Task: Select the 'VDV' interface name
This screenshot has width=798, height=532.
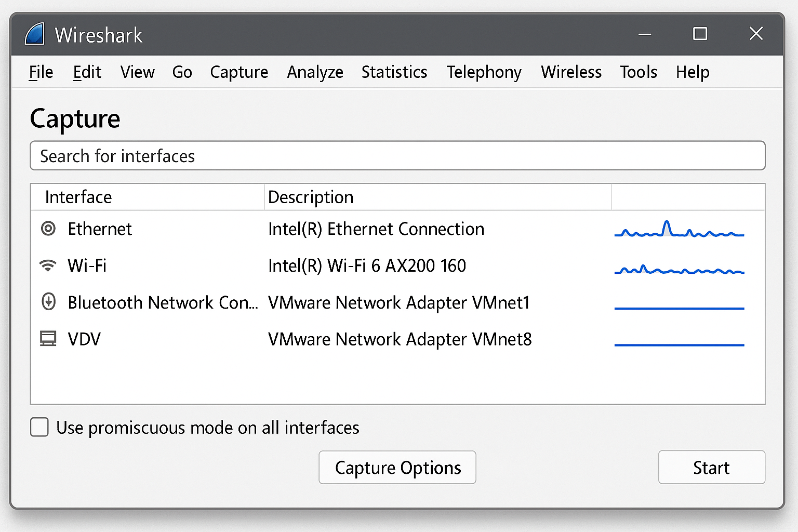Action: (84, 339)
